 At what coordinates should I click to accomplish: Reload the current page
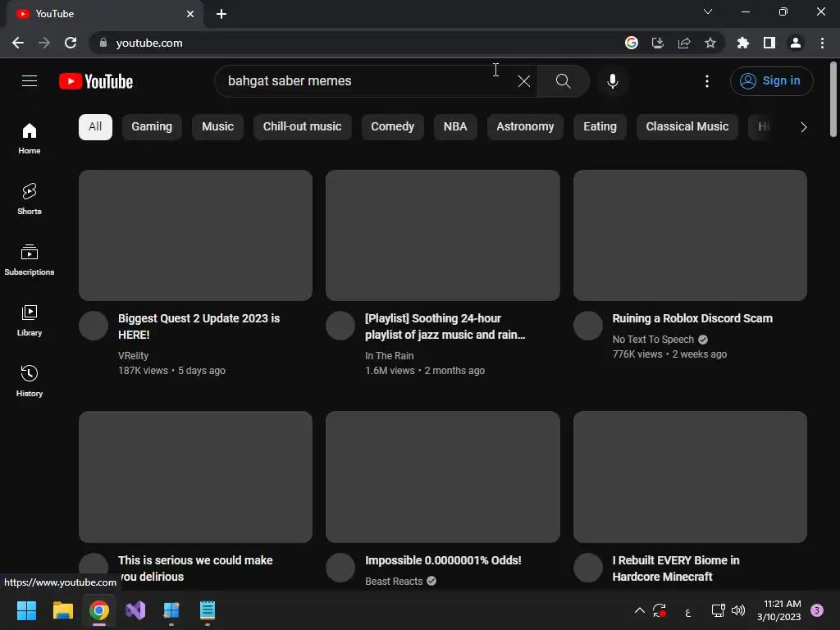(x=71, y=43)
